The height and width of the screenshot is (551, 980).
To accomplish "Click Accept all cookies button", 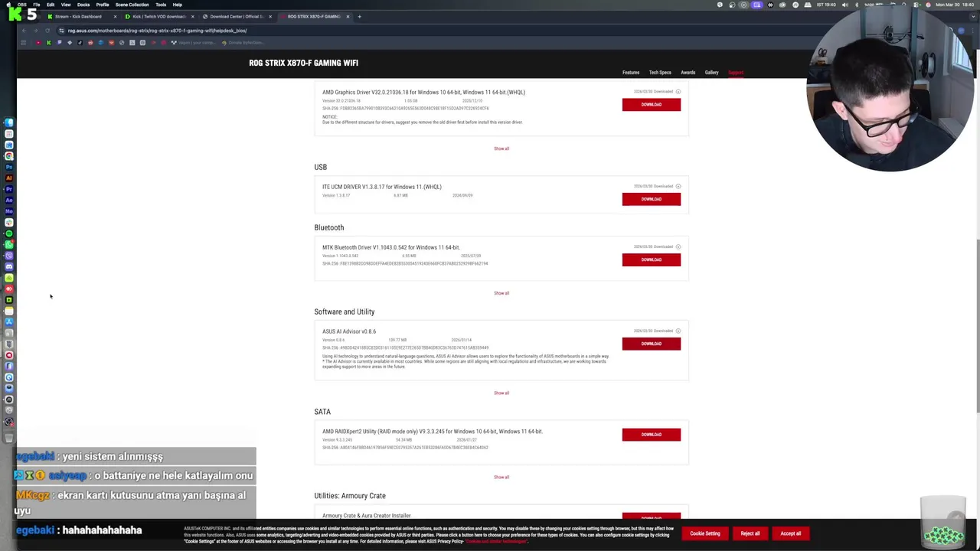I will click(791, 533).
